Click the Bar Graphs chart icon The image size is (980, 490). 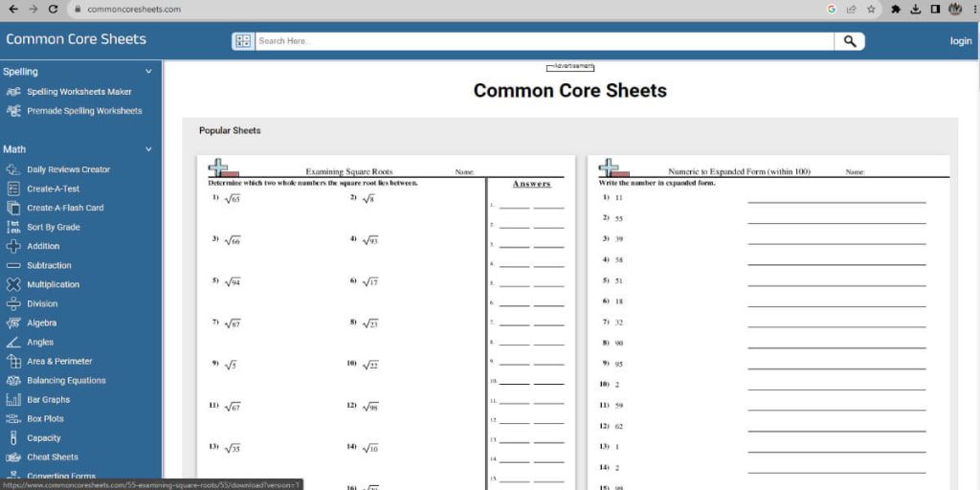13,399
